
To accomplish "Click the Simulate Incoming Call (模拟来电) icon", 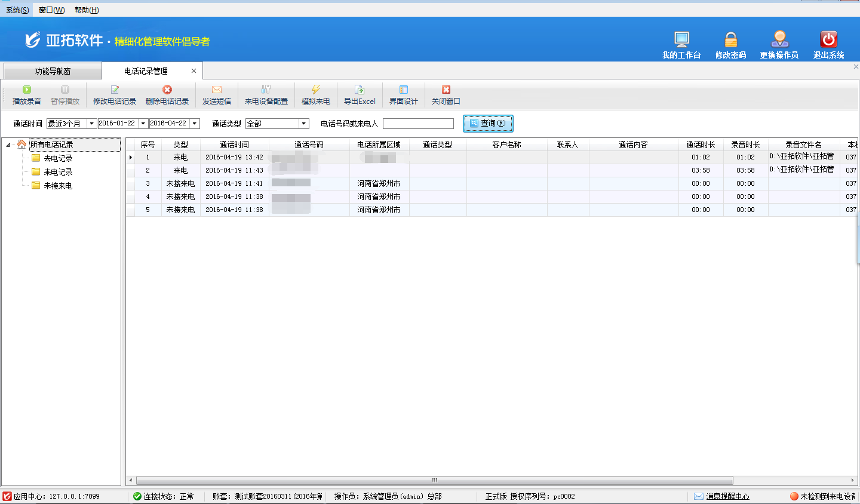I will click(x=316, y=90).
